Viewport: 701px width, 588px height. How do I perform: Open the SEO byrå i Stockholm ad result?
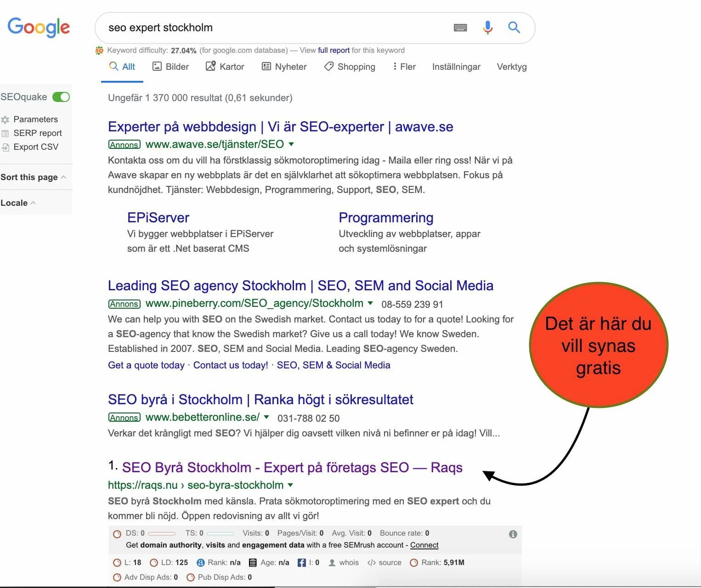[x=260, y=400]
